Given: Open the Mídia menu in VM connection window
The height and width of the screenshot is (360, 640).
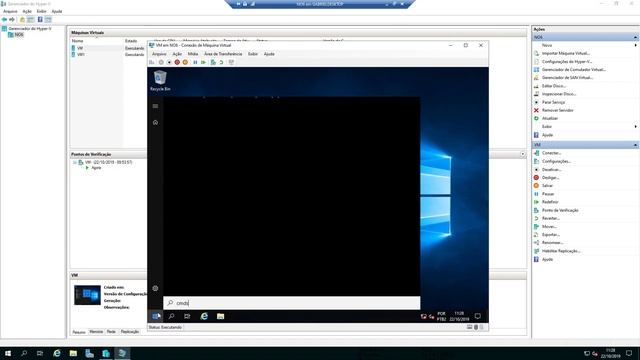Looking at the screenshot, I should pyautogui.click(x=193, y=54).
